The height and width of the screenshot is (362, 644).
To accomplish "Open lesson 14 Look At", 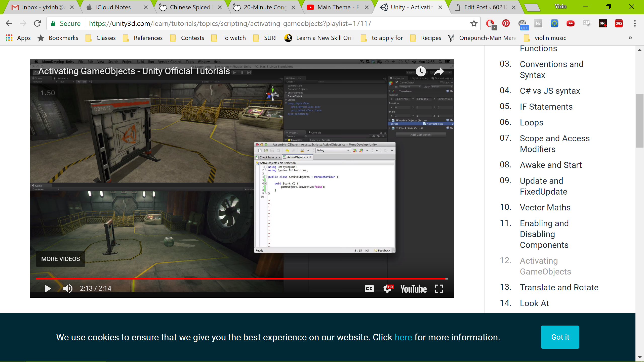I will pyautogui.click(x=534, y=303).
